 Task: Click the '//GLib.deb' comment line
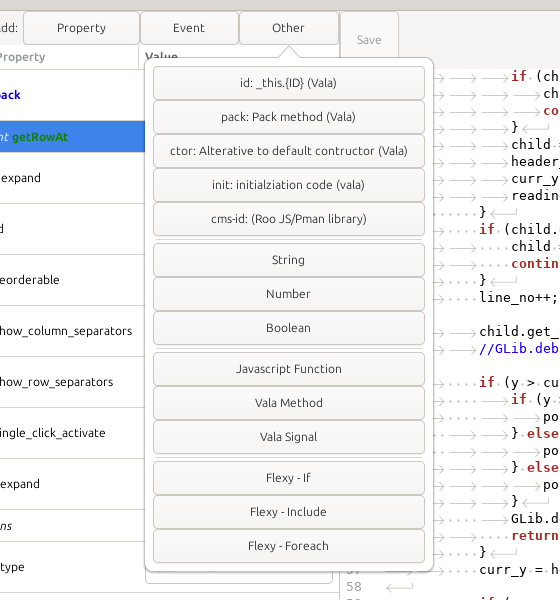(519, 349)
